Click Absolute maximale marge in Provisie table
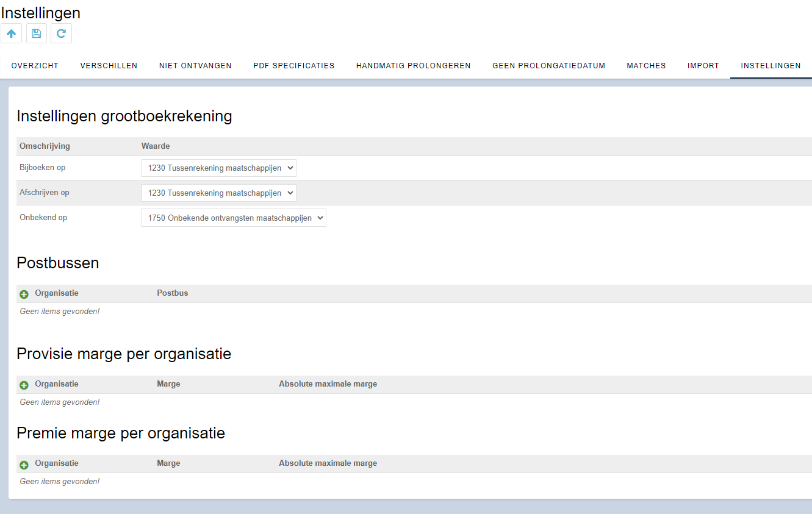Image resolution: width=812 pixels, height=514 pixels. 328,384
